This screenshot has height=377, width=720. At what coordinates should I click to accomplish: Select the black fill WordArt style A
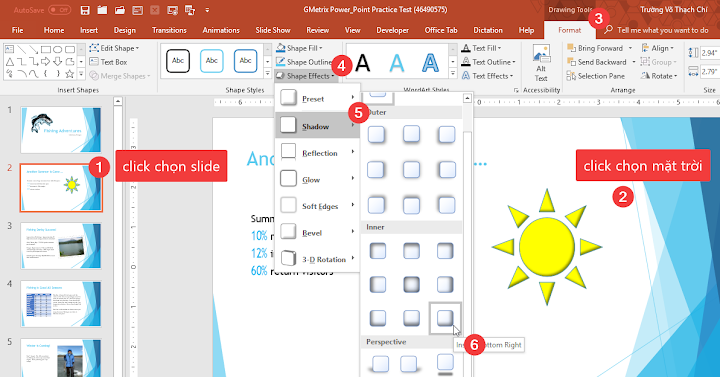pyautogui.click(x=363, y=62)
